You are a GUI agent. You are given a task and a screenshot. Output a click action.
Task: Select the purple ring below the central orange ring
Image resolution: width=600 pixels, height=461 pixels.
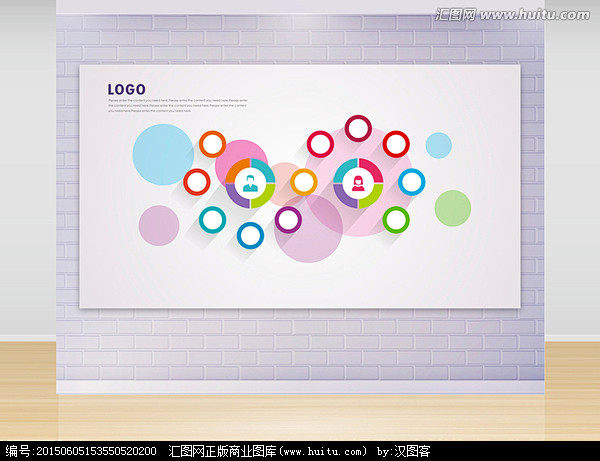288,219
